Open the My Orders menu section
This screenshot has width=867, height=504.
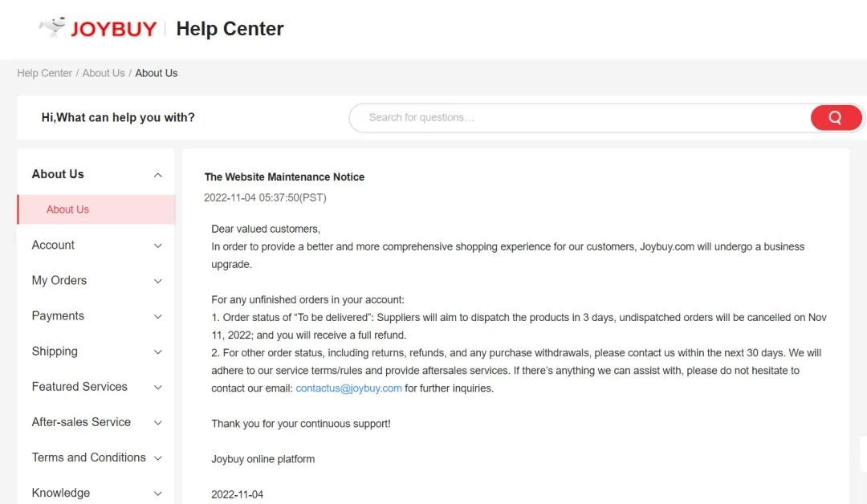coord(59,280)
